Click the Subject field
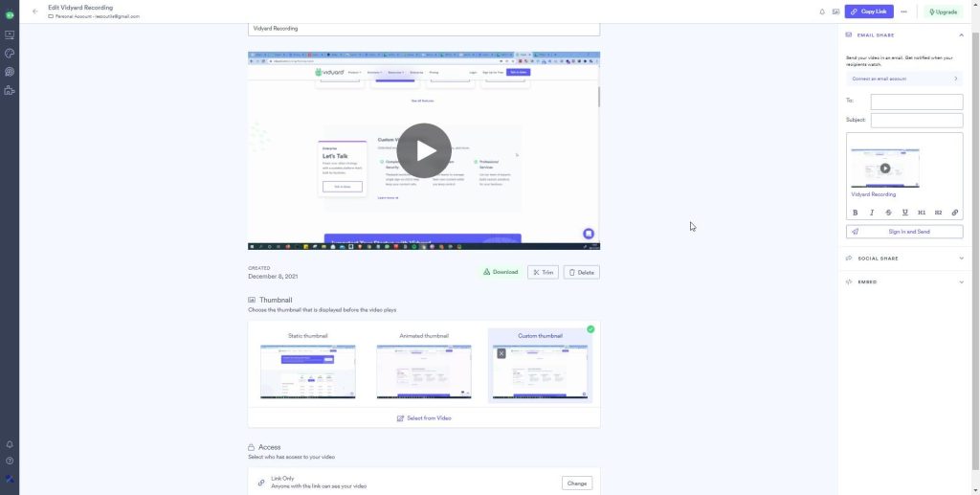 coord(916,120)
